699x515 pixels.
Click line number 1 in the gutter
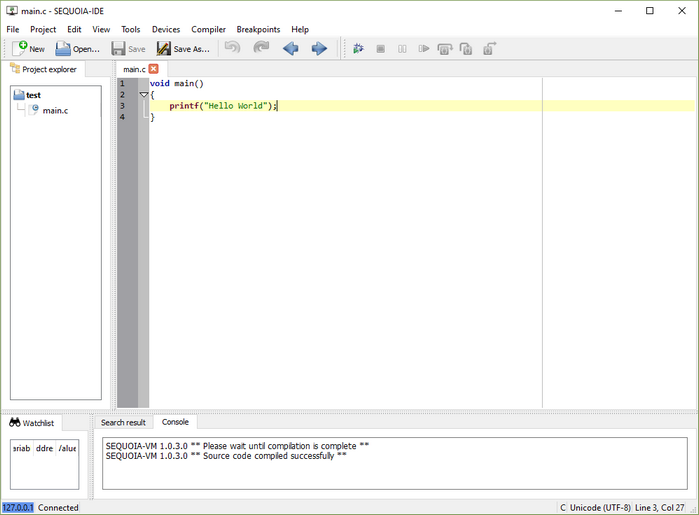point(122,83)
